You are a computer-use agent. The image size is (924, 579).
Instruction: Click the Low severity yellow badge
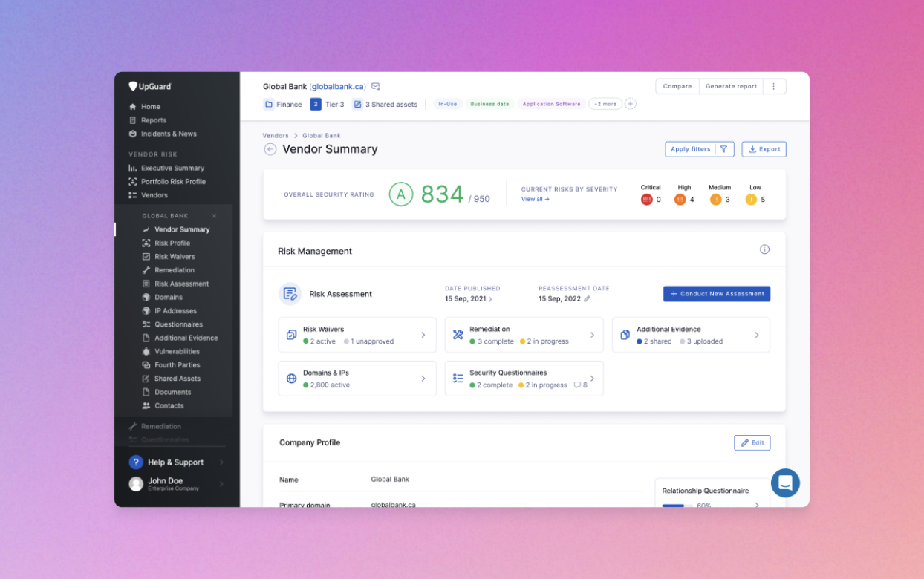point(751,200)
